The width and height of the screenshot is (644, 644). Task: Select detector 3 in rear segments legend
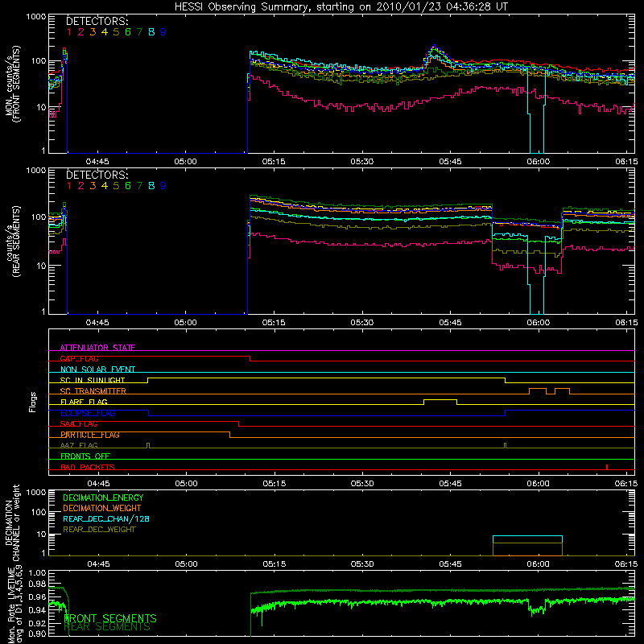click(x=93, y=186)
